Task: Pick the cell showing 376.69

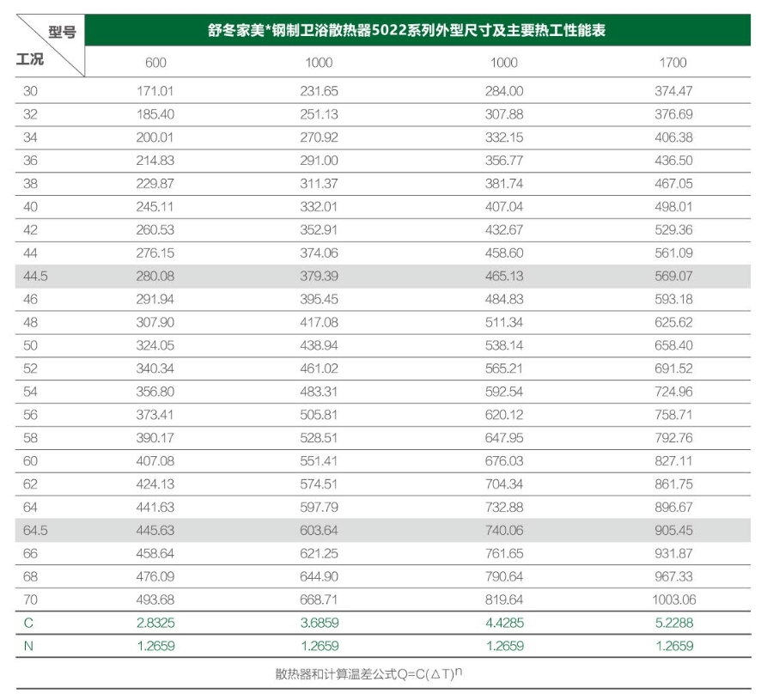Action: tap(673, 114)
